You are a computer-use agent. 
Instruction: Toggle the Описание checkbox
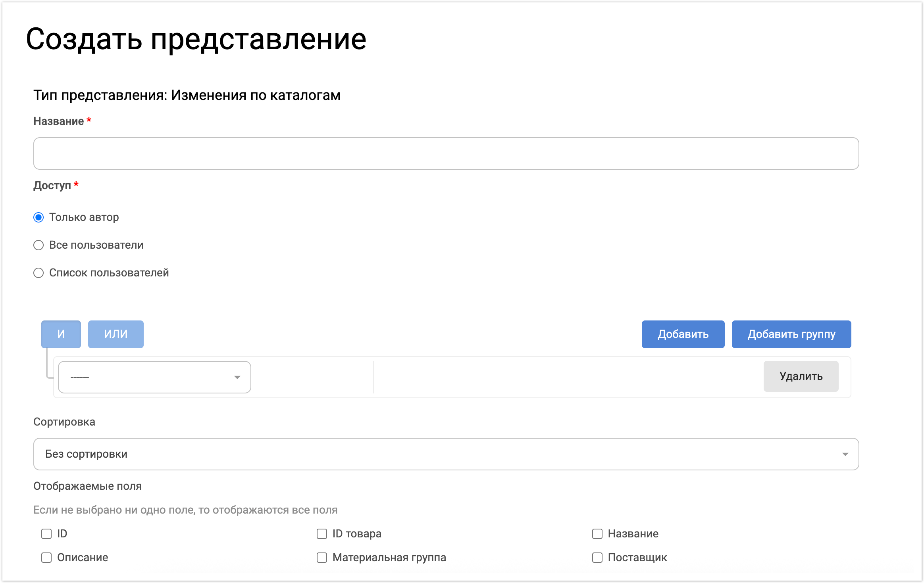pyautogui.click(x=46, y=558)
